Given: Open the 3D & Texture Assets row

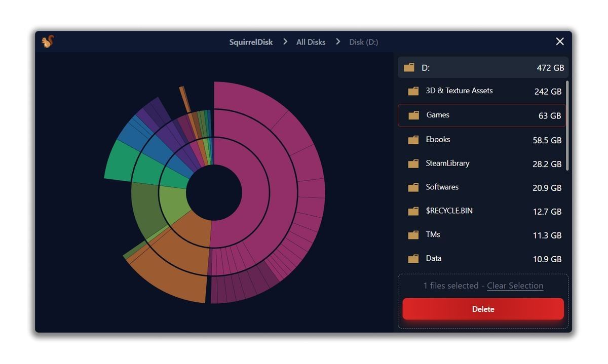Looking at the screenshot, I should [x=483, y=91].
